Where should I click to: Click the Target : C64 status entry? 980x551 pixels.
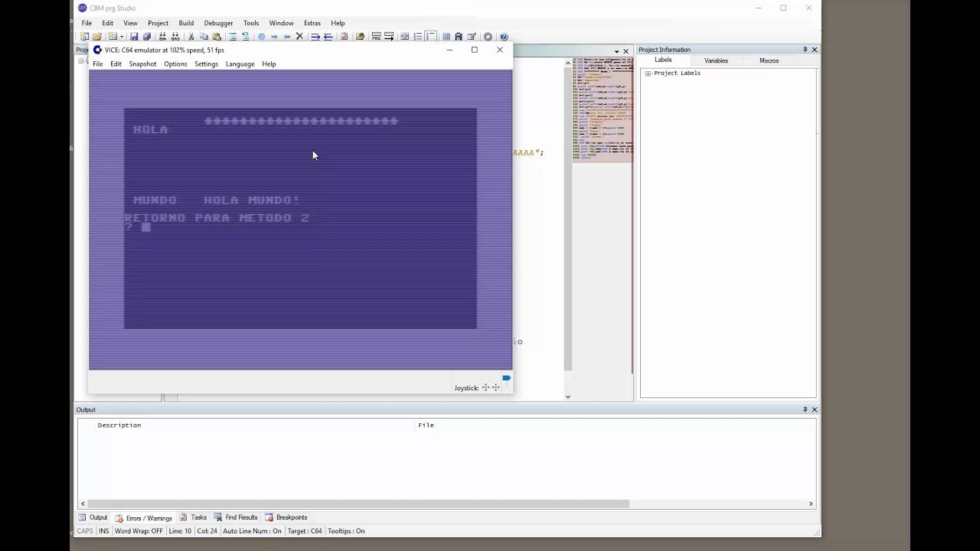pos(305,531)
